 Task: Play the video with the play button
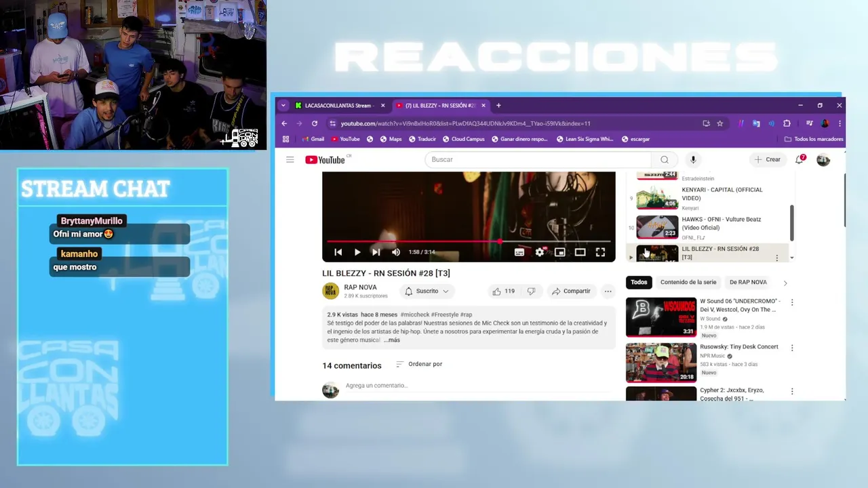click(357, 252)
